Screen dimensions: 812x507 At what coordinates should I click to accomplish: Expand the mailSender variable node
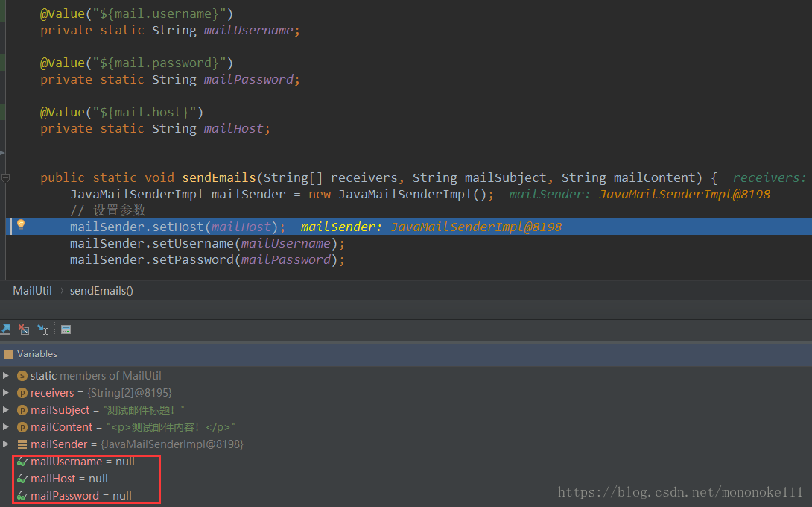click(7, 444)
